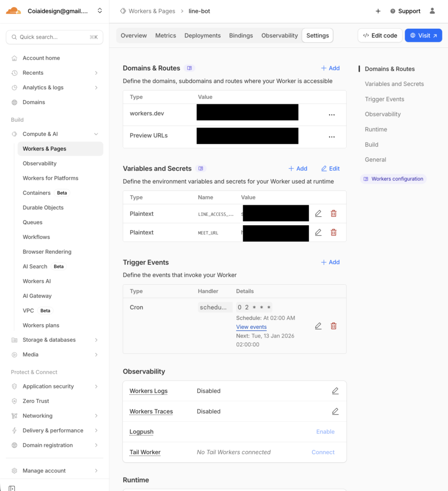Focus the Quick search field
Screen dimensions: 448x491
click(x=54, y=37)
